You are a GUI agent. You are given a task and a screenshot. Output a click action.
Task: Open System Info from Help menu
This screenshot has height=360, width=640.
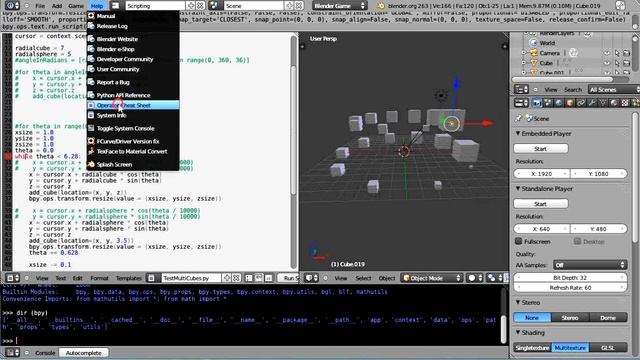[133, 116]
